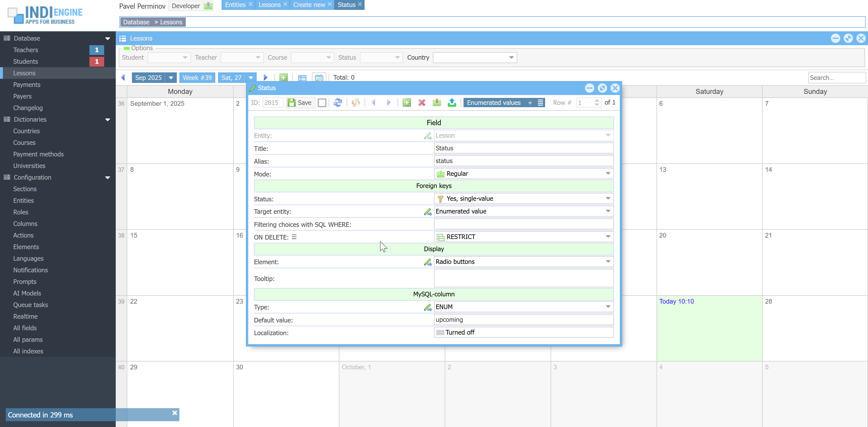
Task: Click the export upload arrow icon
Action: pyautogui.click(x=452, y=103)
